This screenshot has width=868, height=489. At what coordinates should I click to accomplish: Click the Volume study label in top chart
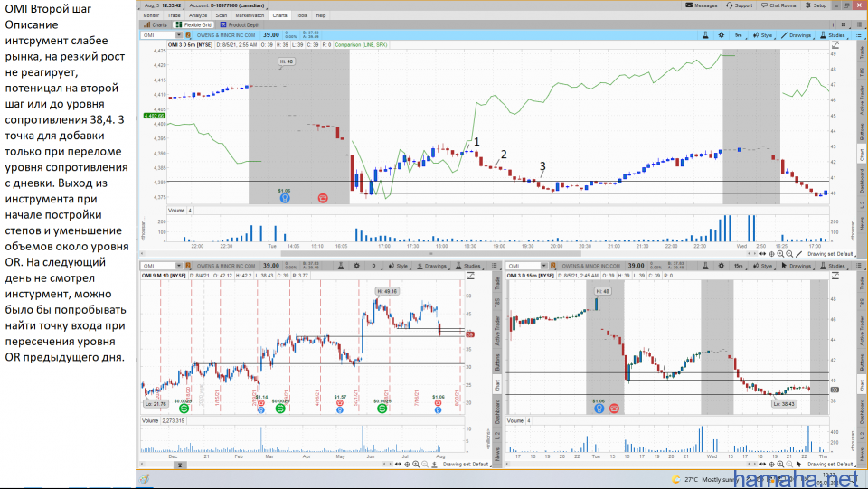(176, 211)
